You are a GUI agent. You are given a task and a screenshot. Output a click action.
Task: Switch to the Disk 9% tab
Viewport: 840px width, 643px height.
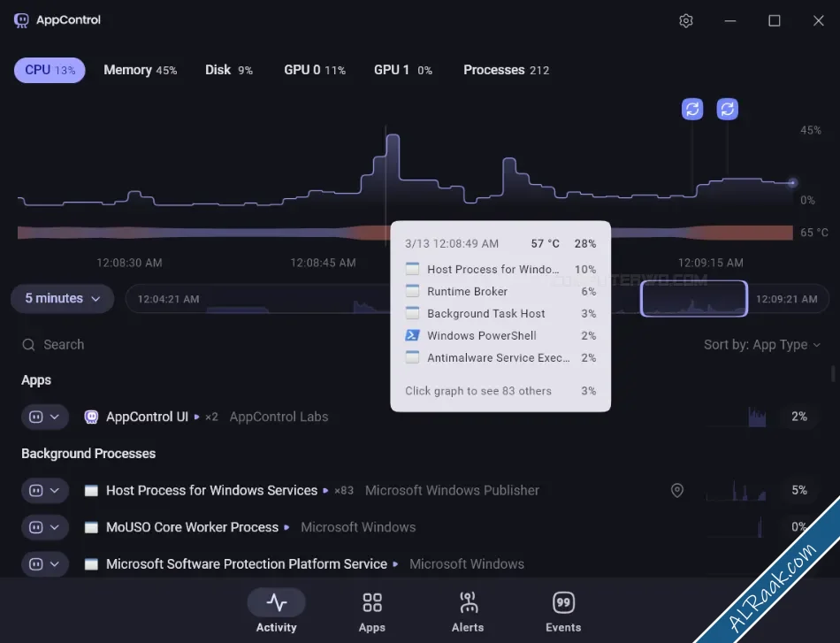[229, 70]
